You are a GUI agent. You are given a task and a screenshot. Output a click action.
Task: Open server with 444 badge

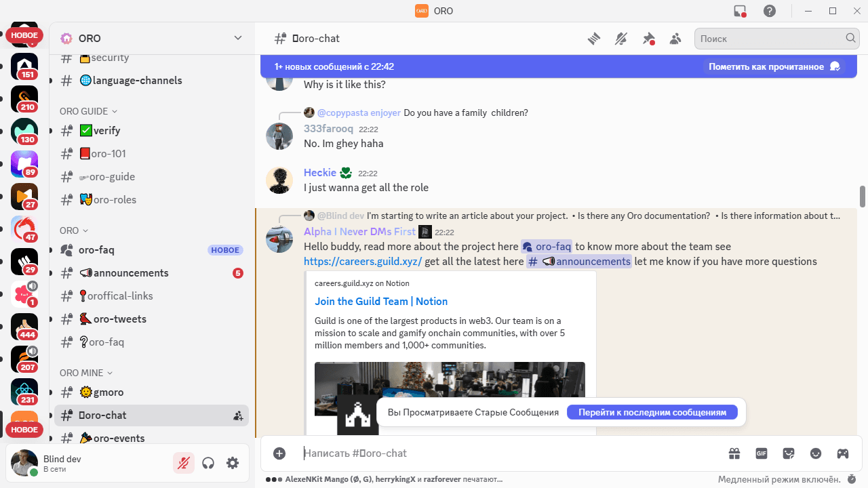(x=24, y=327)
